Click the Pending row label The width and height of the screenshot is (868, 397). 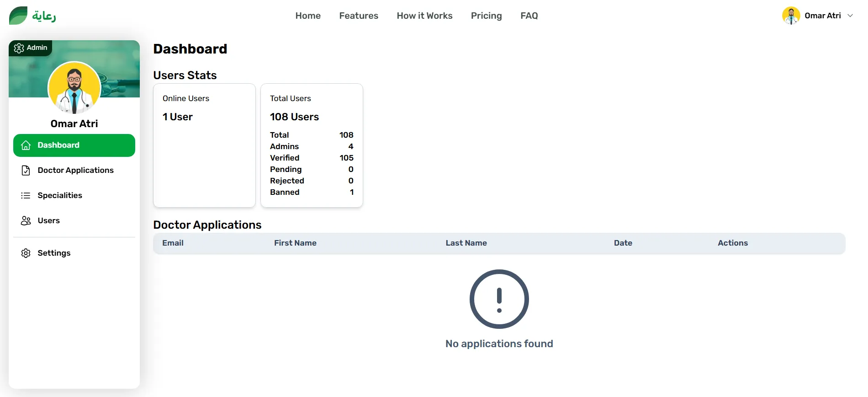point(286,169)
